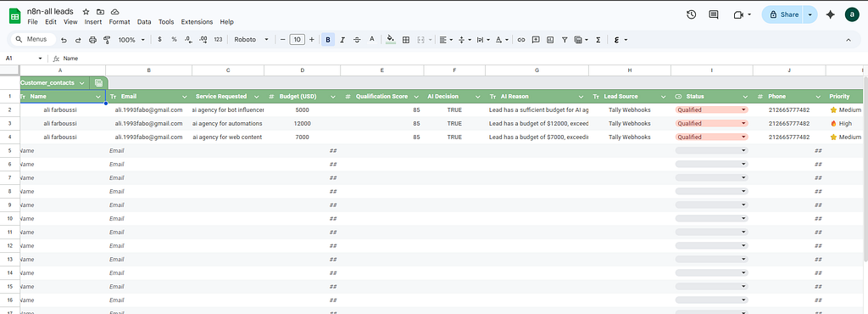868x314 pixels.
Task: Open the Insert menu
Action: [x=93, y=22]
